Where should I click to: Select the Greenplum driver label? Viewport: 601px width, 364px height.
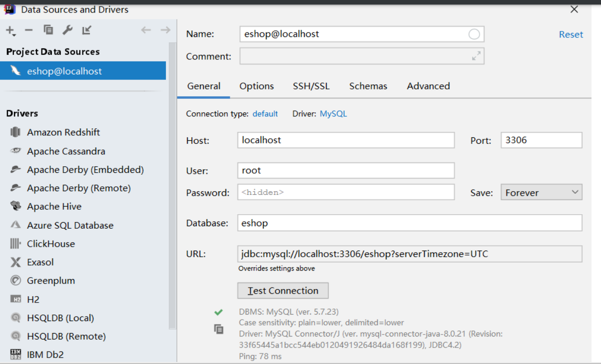(x=51, y=281)
